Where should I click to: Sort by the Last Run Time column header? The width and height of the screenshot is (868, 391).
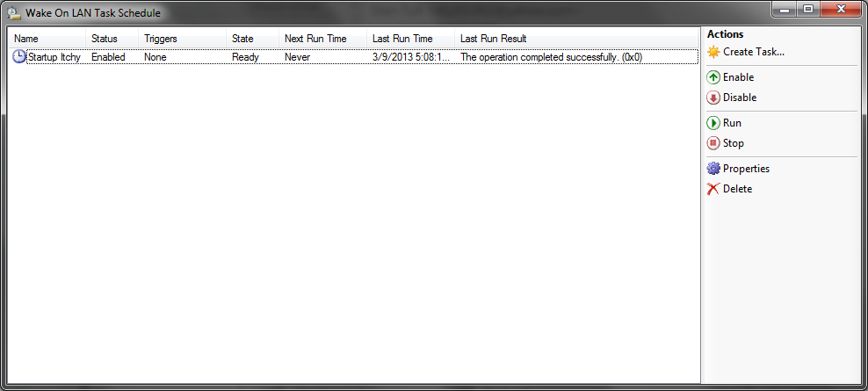pyautogui.click(x=411, y=39)
